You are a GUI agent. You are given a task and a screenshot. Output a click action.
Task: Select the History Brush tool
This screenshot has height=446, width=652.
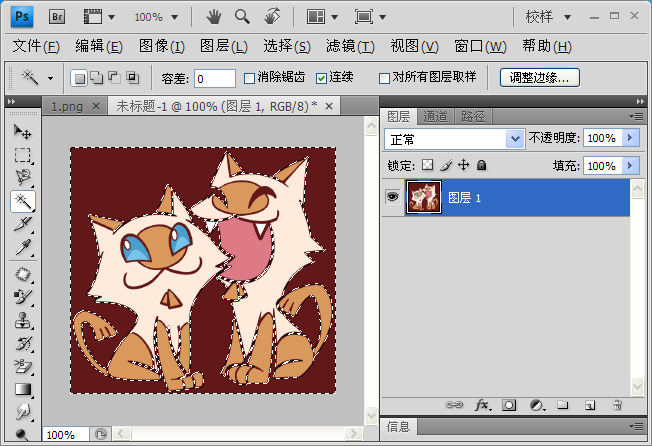pyautogui.click(x=22, y=344)
